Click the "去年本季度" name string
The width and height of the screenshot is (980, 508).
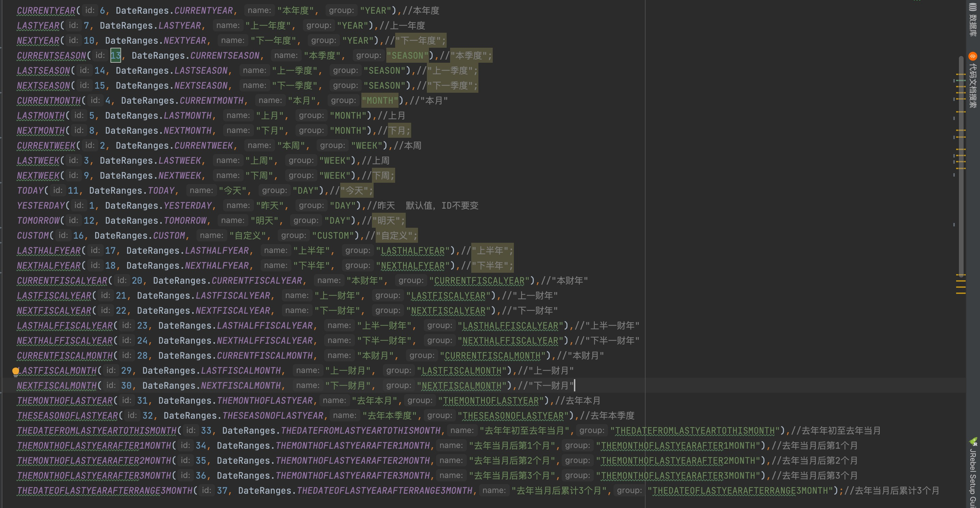point(390,416)
